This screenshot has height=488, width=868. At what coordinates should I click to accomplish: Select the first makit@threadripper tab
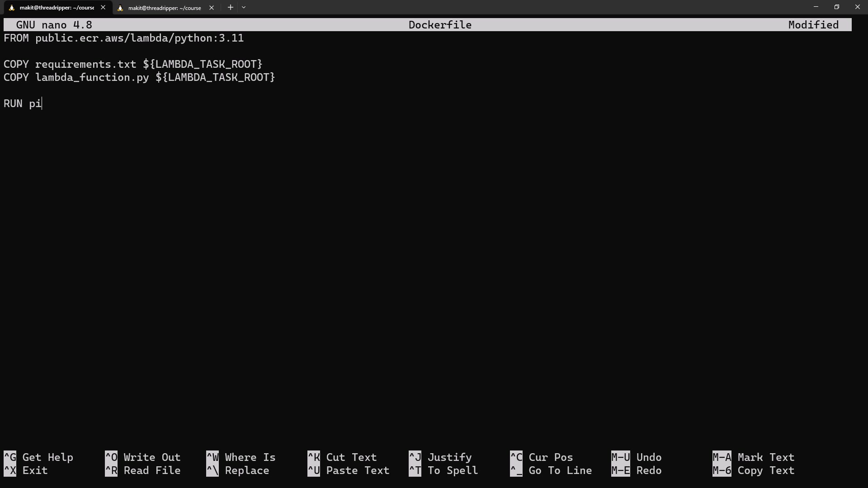coord(57,8)
